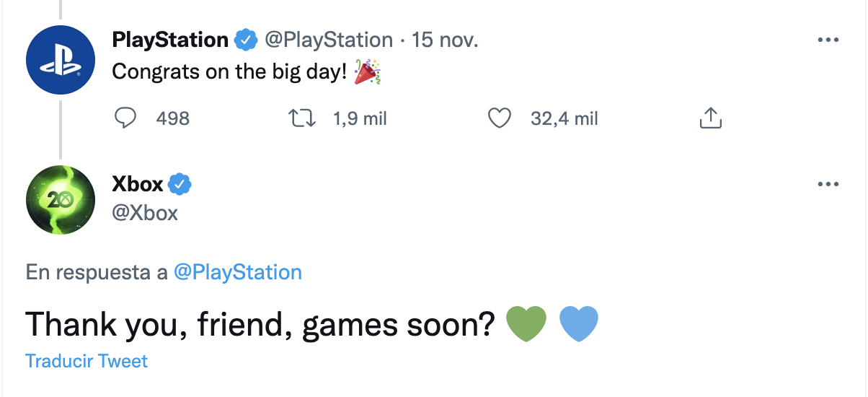Click "Traducir Tweet" to translate
This screenshot has height=397, width=868.
pyautogui.click(x=87, y=361)
